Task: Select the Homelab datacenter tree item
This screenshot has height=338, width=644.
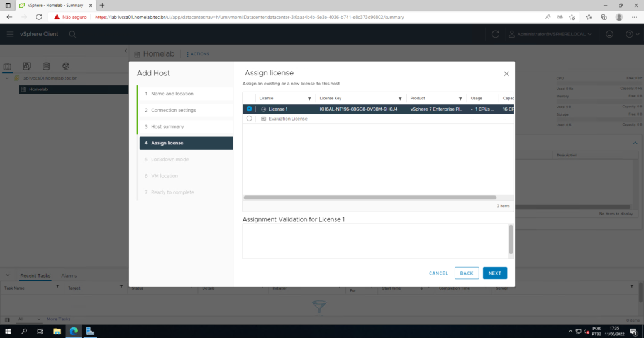Action: pyautogui.click(x=74, y=89)
